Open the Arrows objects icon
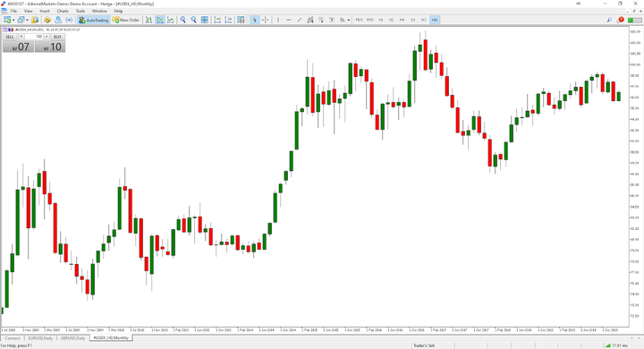The image size is (644, 349). tap(342, 20)
